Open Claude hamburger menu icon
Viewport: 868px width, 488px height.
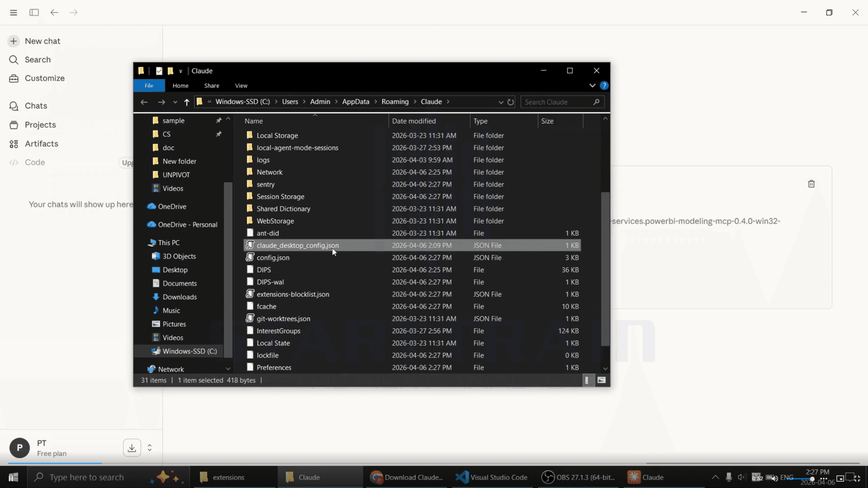(x=14, y=12)
